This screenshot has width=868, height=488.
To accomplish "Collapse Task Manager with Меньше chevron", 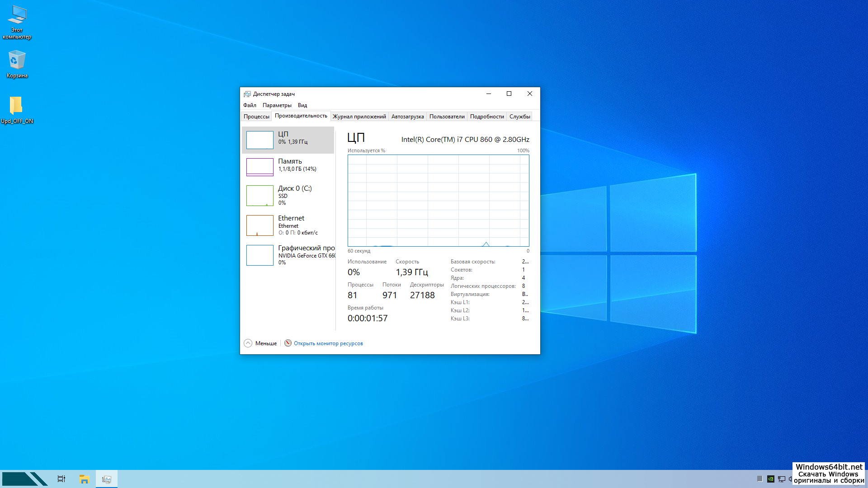I will pyautogui.click(x=248, y=343).
